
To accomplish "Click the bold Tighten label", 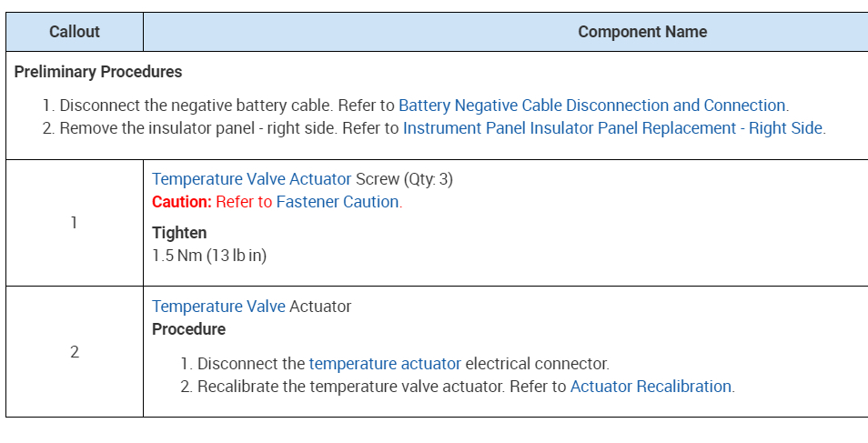I will click(179, 233).
